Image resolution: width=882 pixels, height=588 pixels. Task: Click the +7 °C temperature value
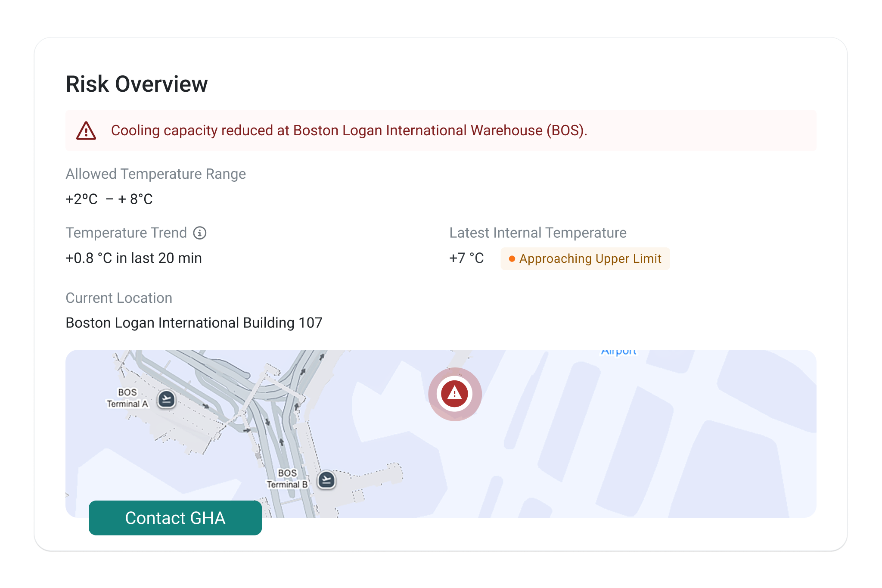click(466, 258)
